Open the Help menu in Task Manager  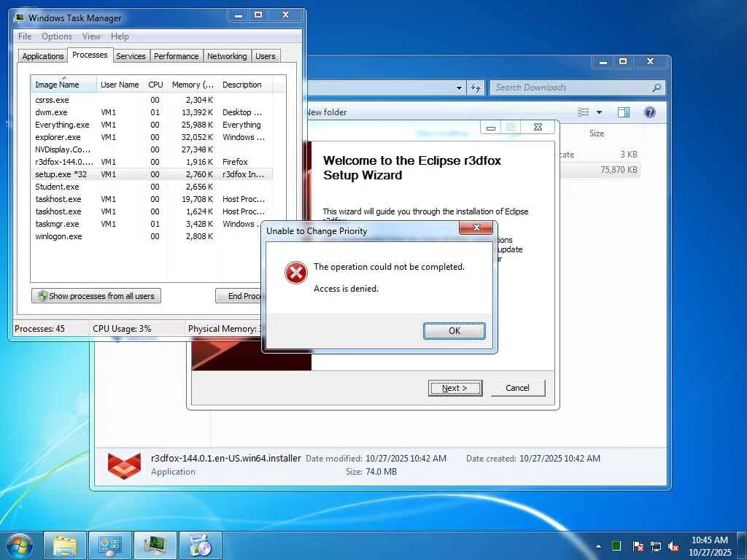(x=120, y=36)
